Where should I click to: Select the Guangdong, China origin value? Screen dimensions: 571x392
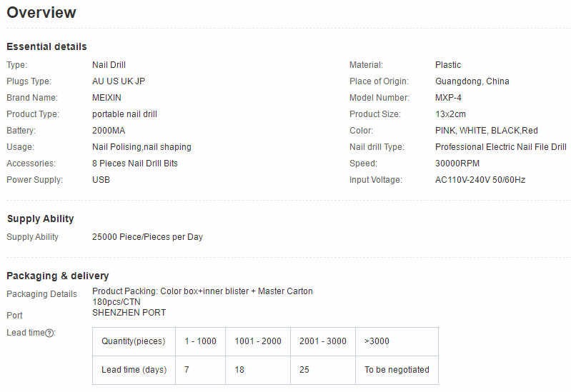tap(472, 81)
